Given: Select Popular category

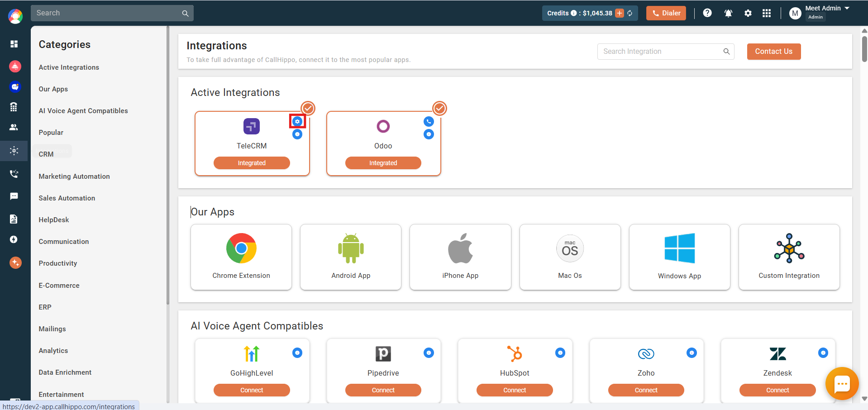Looking at the screenshot, I should tap(51, 133).
